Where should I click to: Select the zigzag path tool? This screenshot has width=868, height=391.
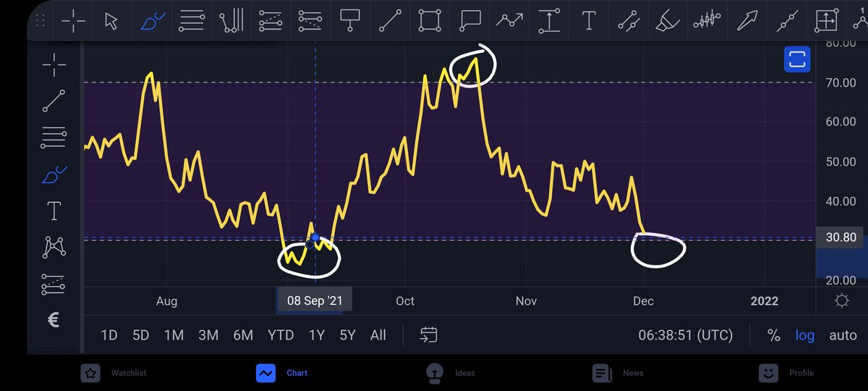(510, 20)
